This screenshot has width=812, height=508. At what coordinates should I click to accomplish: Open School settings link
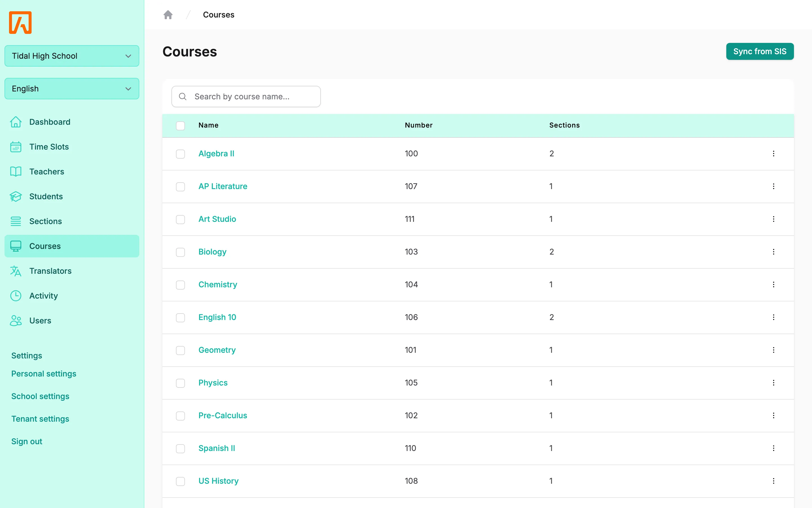point(40,396)
